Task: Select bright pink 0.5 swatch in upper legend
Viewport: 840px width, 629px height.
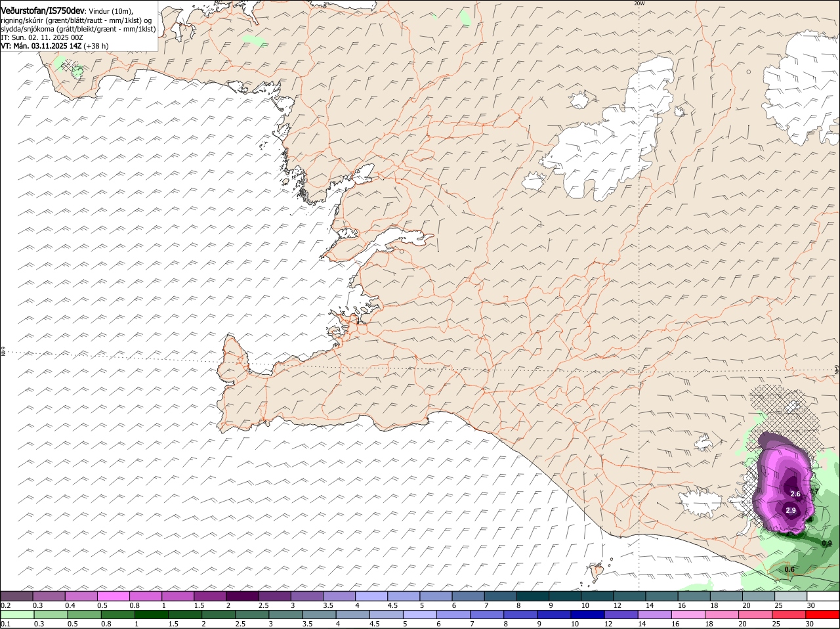Action: [114, 596]
